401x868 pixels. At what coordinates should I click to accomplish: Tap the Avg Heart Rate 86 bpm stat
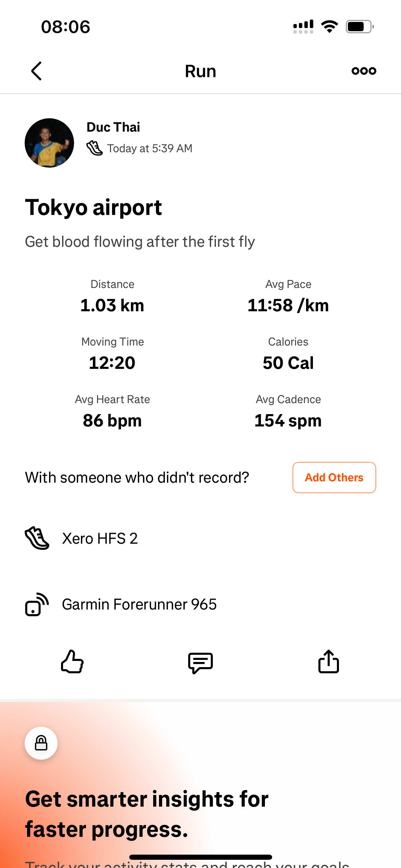tap(112, 420)
